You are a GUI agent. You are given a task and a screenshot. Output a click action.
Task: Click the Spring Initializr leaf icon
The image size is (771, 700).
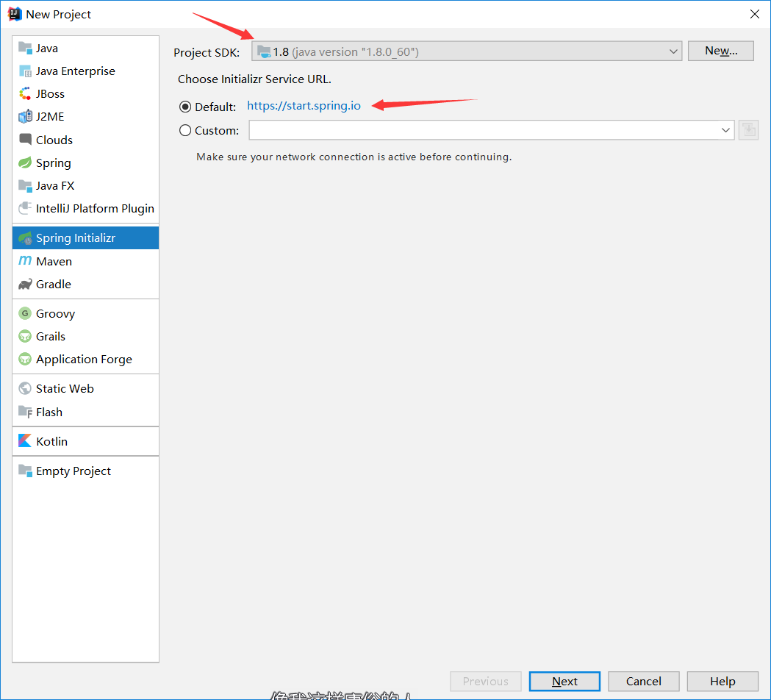[25, 238]
